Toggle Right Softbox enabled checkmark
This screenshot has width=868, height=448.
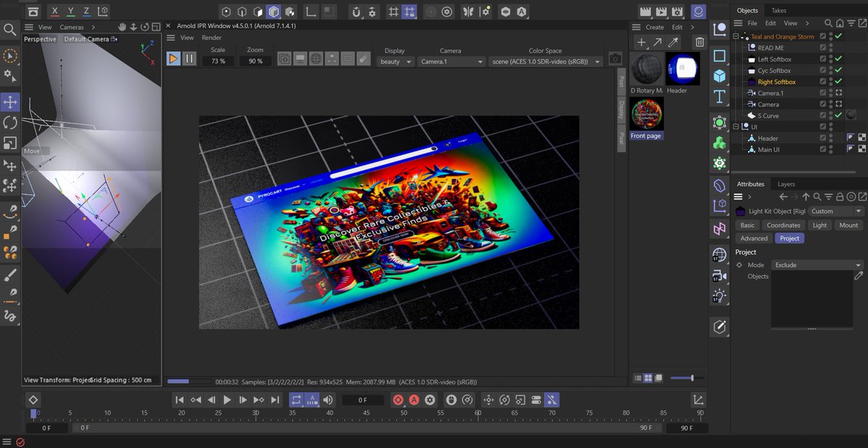tap(838, 82)
